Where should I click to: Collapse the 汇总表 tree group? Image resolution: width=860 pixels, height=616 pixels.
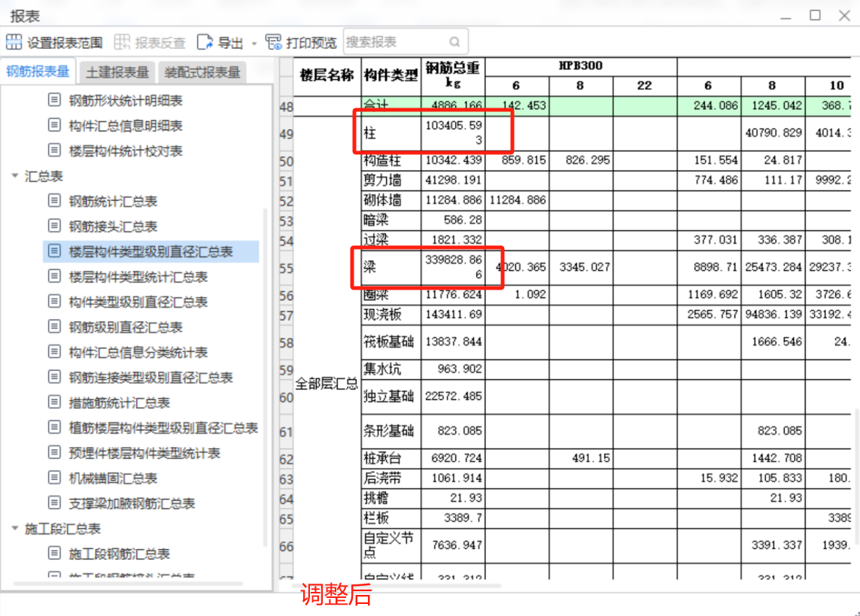coord(15,176)
